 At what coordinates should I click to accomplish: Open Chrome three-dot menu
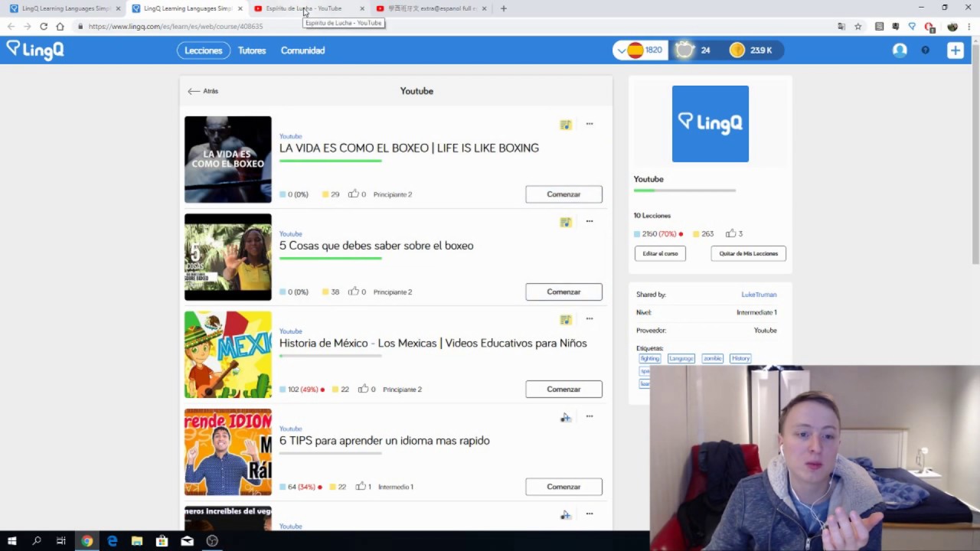coord(970,26)
